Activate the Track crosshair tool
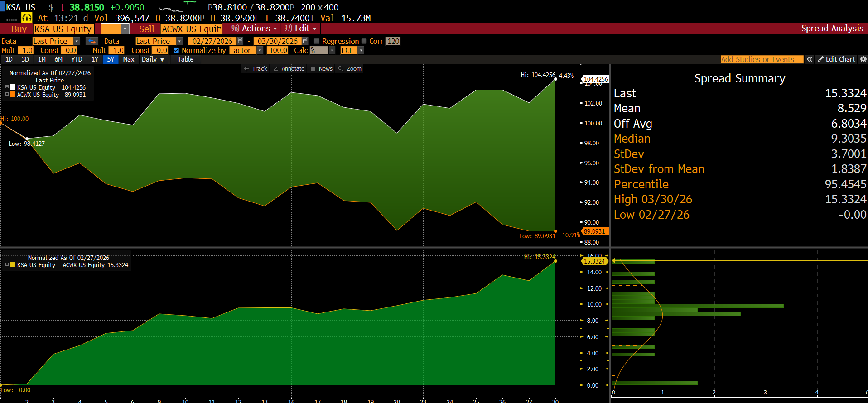Screen dimensions: 868x403 coord(256,69)
